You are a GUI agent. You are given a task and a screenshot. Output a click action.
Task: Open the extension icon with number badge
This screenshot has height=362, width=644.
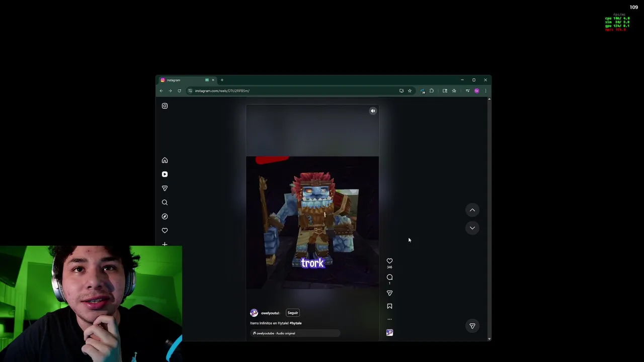[423, 91]
